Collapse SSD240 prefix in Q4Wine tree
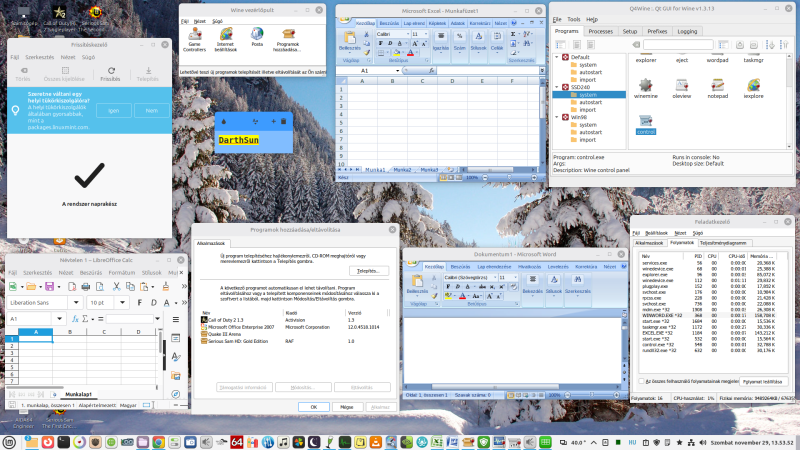The height and width of the screenshot is (450, 800). (x=557, y=87)
